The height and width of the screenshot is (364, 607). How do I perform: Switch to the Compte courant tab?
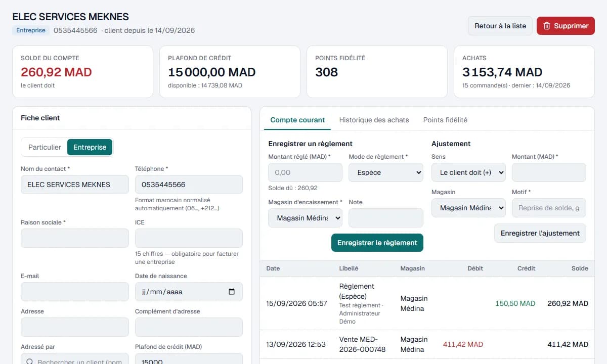click(297, 120)
